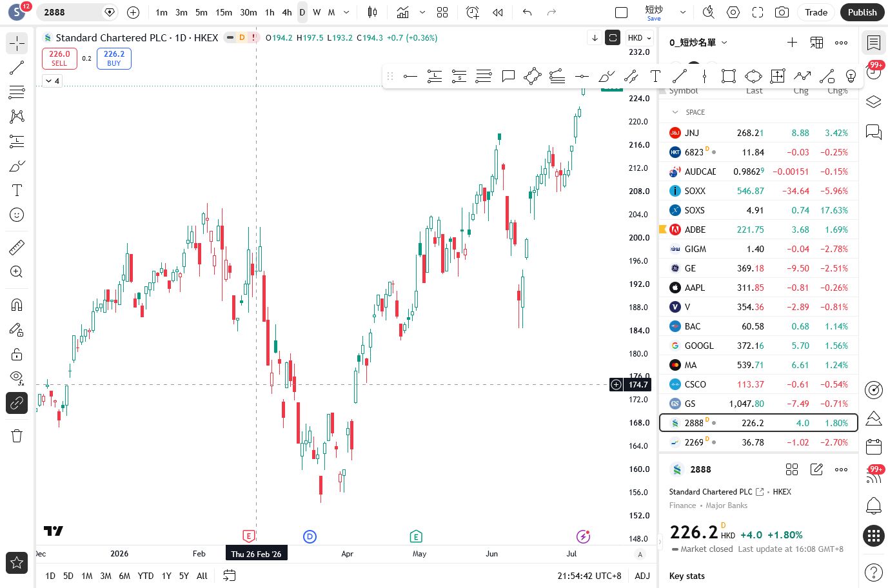Open quick search lightning icon

click(708, 12)
